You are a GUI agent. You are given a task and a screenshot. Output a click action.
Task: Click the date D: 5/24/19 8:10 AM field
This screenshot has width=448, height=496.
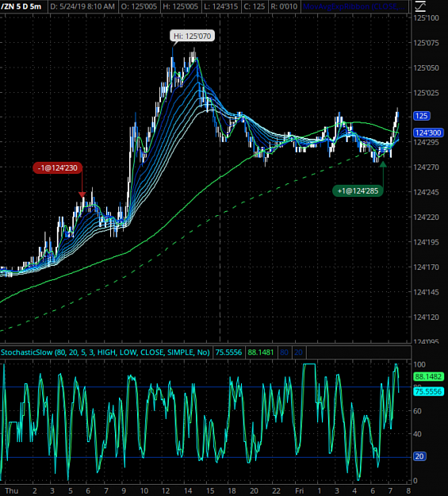pos(82,6)
